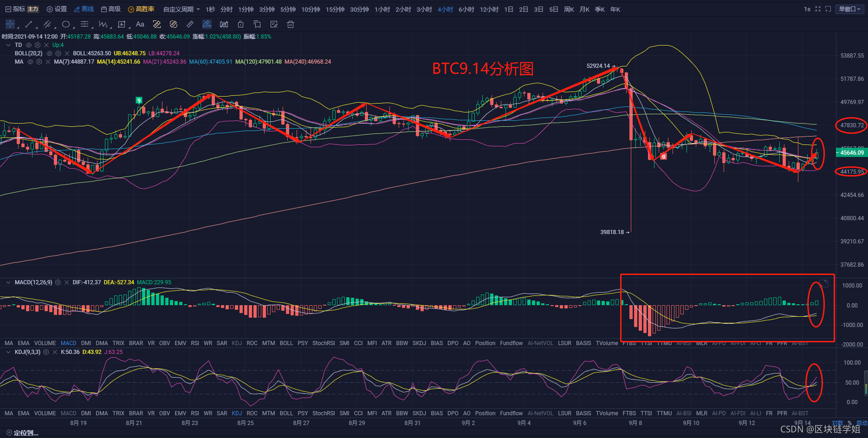Screen dimensions: 868x438
Task: Switch to 4小时 timeframe
Action: (445, 9)
